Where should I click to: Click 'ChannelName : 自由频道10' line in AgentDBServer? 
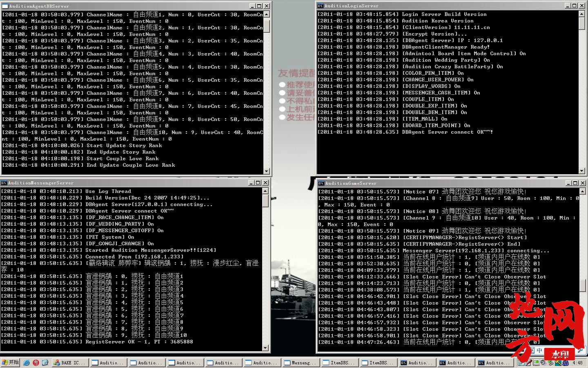133,136
